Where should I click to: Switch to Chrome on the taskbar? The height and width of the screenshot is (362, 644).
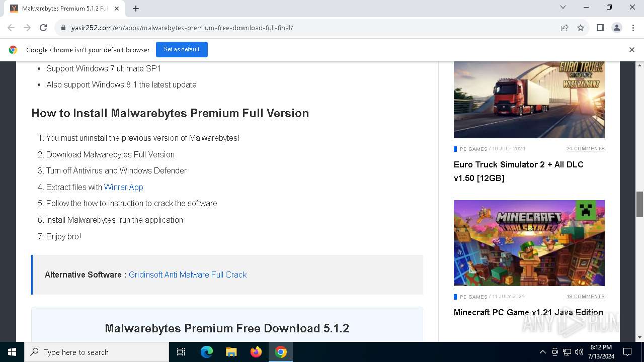[281, 352]
